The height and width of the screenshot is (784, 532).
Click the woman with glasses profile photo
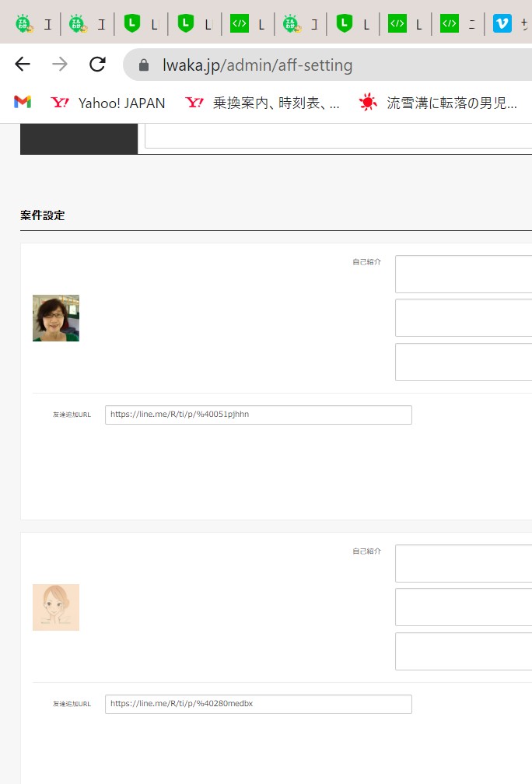pos(56,318)
